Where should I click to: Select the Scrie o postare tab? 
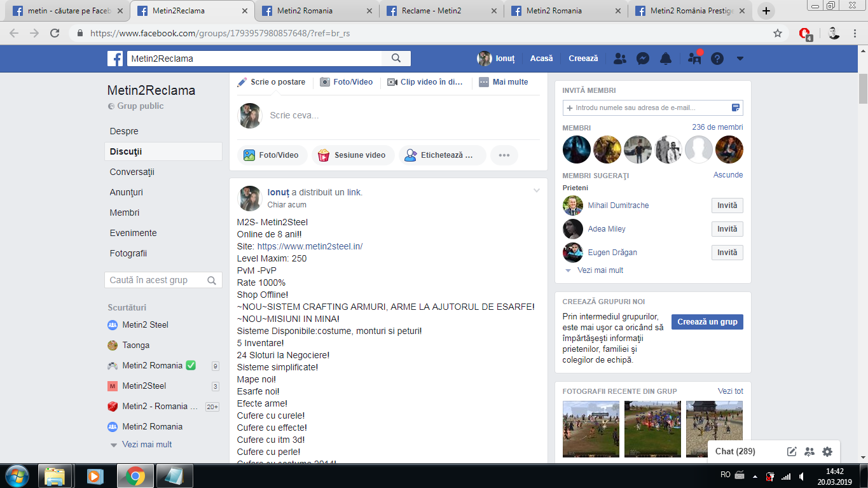click(272, 82)
